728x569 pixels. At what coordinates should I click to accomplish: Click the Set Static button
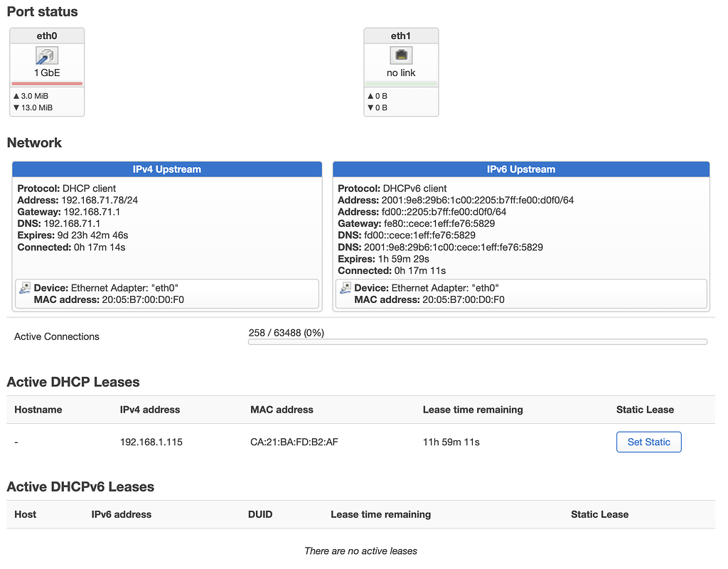pyautogui.click(x=648, y=442)
